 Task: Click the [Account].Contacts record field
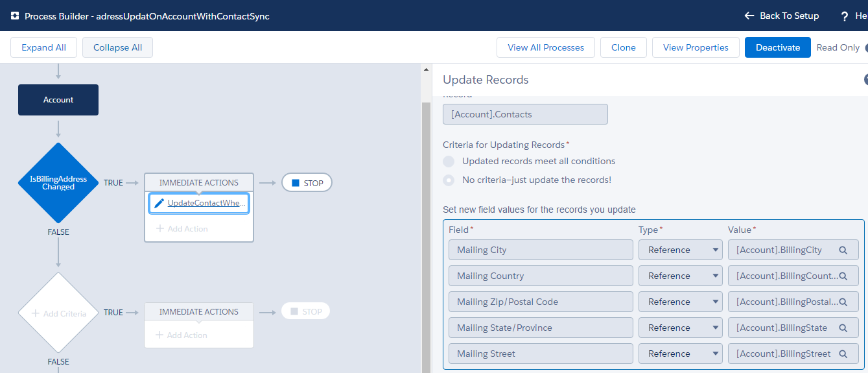point(525,114)
